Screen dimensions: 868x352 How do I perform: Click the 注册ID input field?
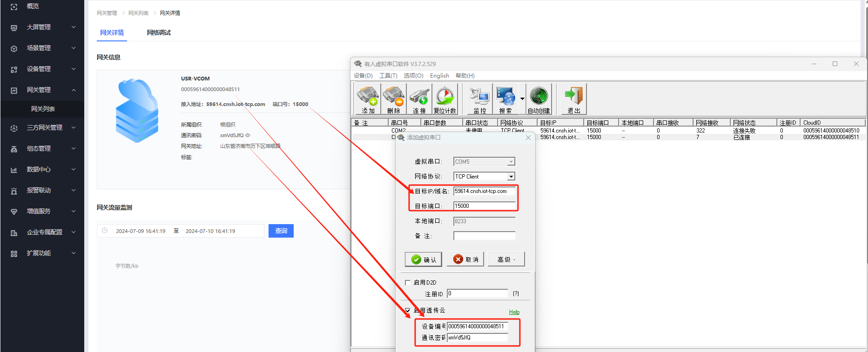pos(478,293)
